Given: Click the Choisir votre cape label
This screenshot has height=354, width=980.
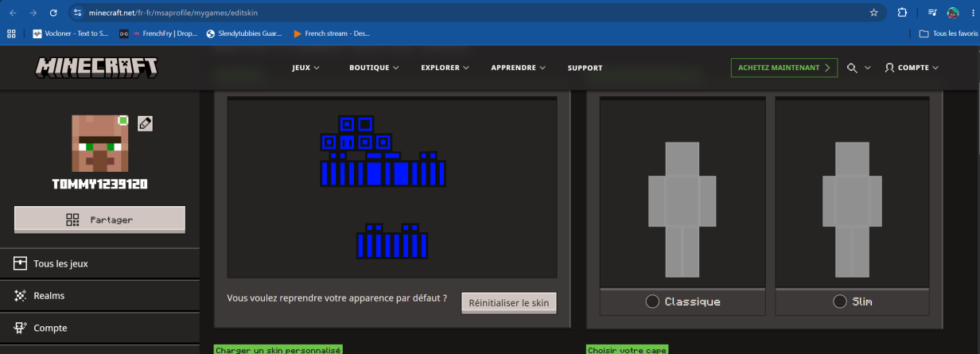Looking at the screenshot, I should click(627, 350).
